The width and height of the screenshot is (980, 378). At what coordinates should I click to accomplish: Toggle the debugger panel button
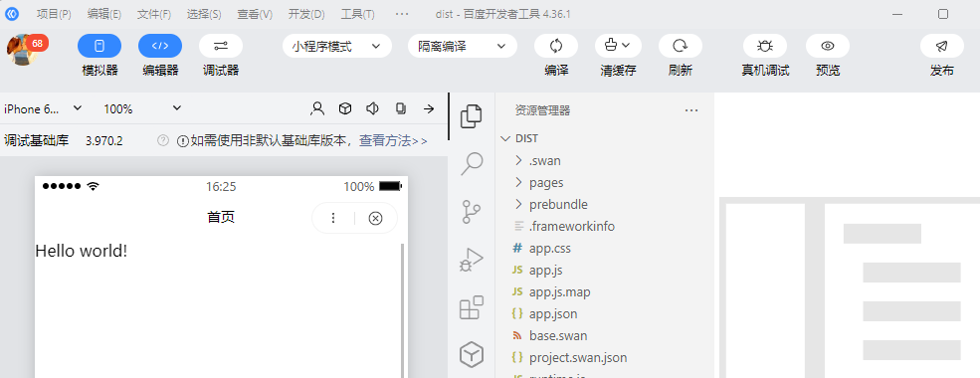tap(221, 46)
